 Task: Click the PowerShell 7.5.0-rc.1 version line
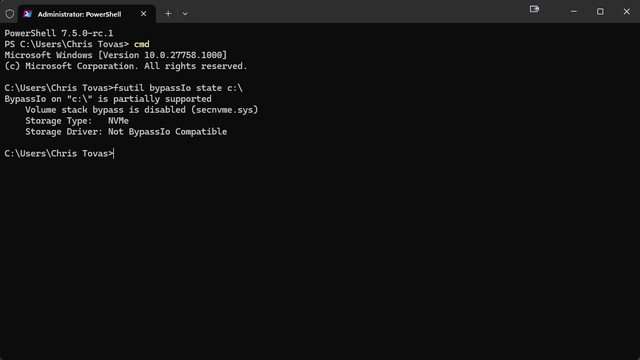click(x=59, y=33)
